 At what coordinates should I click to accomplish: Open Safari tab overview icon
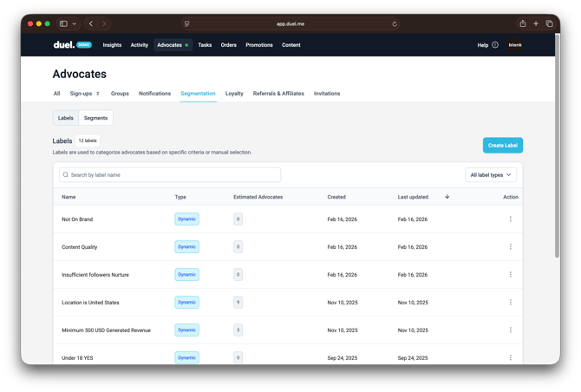coord(549,24)
